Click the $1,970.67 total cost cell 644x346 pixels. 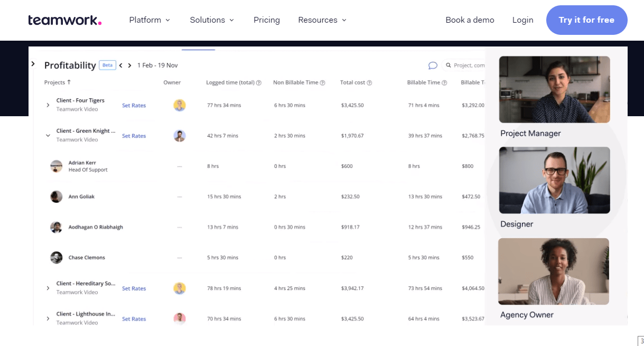(352, 136)
